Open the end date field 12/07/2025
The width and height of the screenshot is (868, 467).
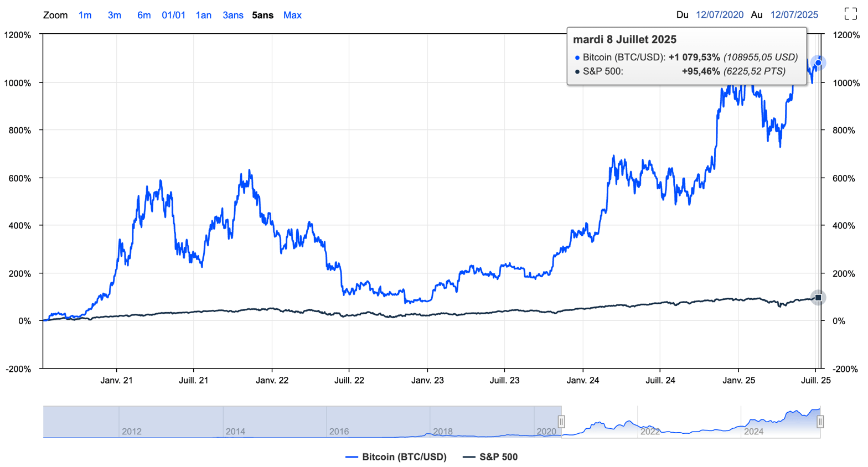(x=794, y=15)
